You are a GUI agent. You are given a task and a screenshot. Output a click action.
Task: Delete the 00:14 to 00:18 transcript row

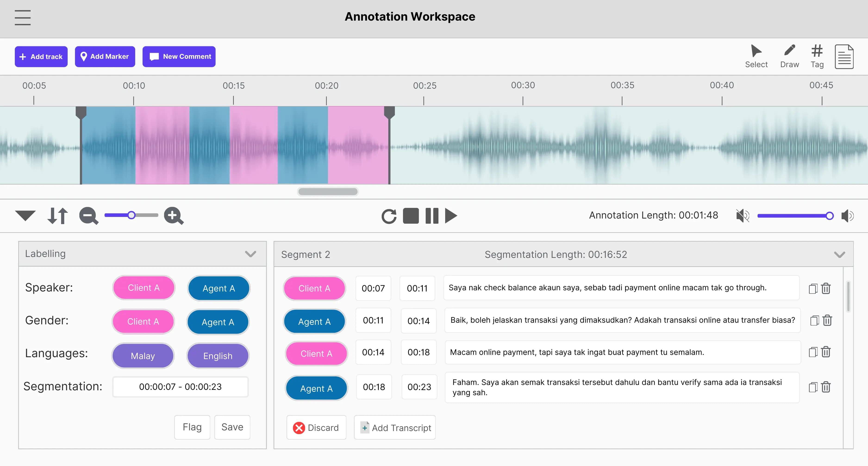click(826, 352)
